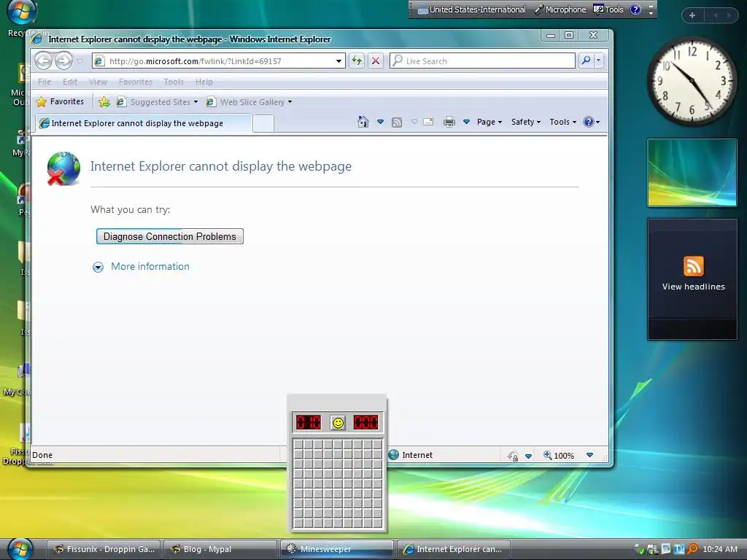Click the Print icon in command bar
The height and width of the screenshot is (560, 747).
coord(449,122)
